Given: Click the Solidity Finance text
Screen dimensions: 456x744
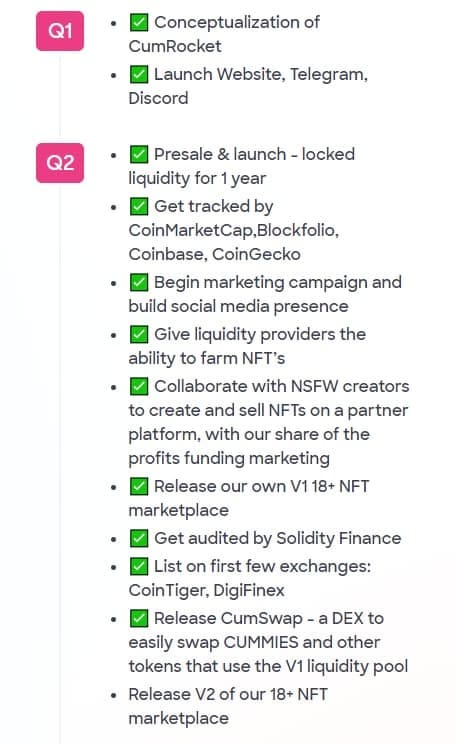Looking at the screenshot, I should tap(339, 539).
